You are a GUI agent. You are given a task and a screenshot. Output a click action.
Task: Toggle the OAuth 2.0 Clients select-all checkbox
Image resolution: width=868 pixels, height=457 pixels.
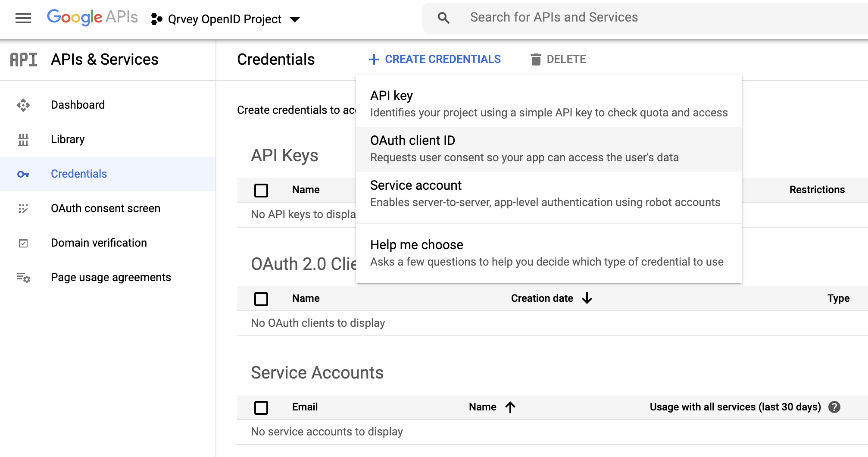point(261,299)
